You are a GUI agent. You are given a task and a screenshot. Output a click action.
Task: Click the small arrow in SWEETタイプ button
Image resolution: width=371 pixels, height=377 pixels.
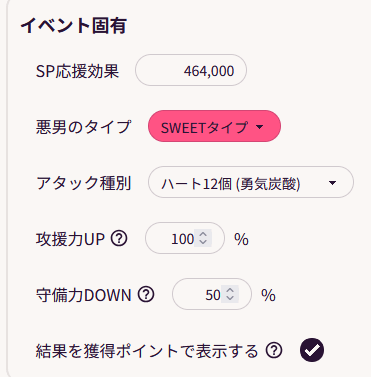(x=259, y=127)
